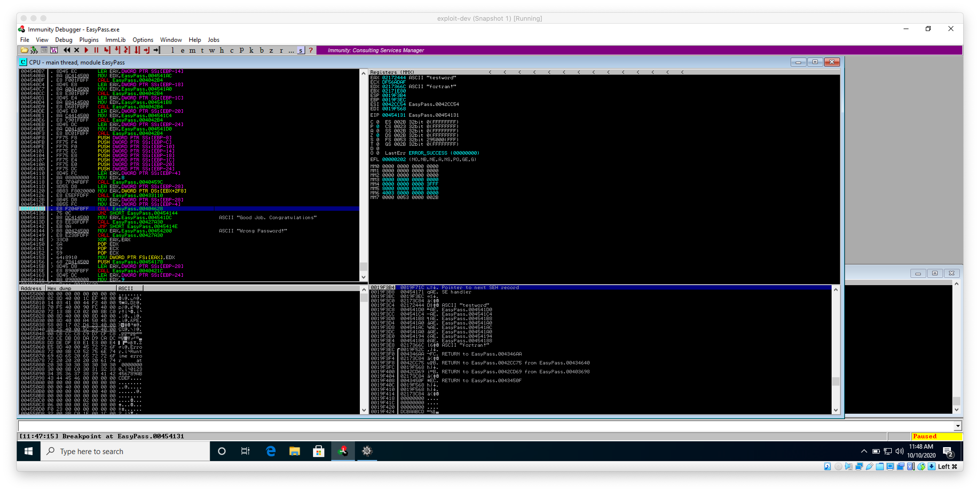Open the Plugins menu
The width and height of the screenshot is (980, 492).
click(x=89, y=40)
